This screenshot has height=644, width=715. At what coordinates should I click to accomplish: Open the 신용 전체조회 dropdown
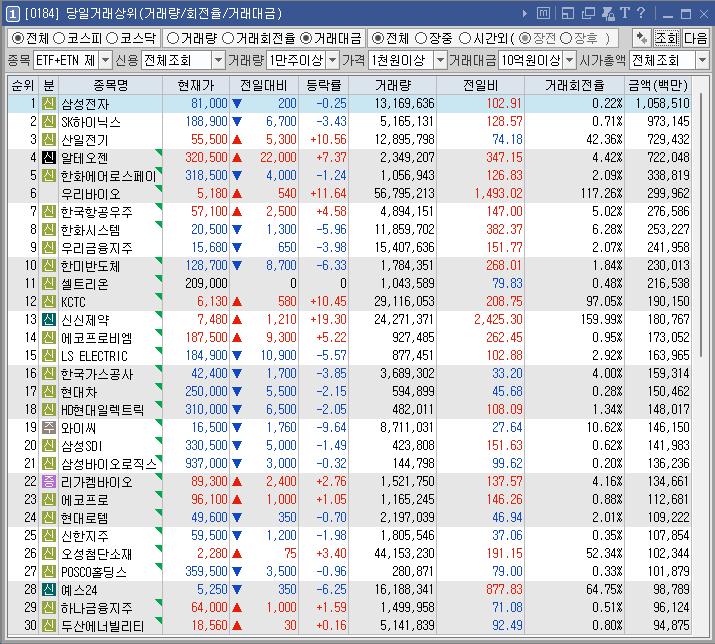pos(218,60)
